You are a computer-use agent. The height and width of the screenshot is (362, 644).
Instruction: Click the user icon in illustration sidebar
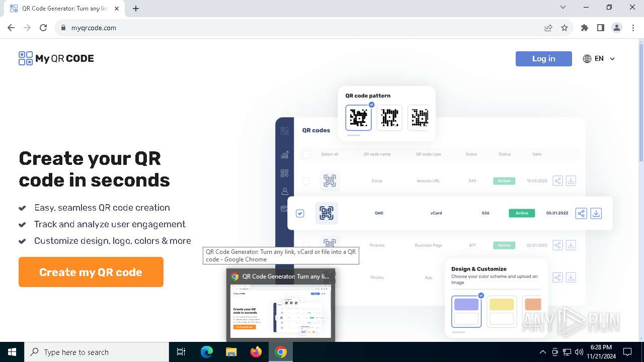coord(285,192)
